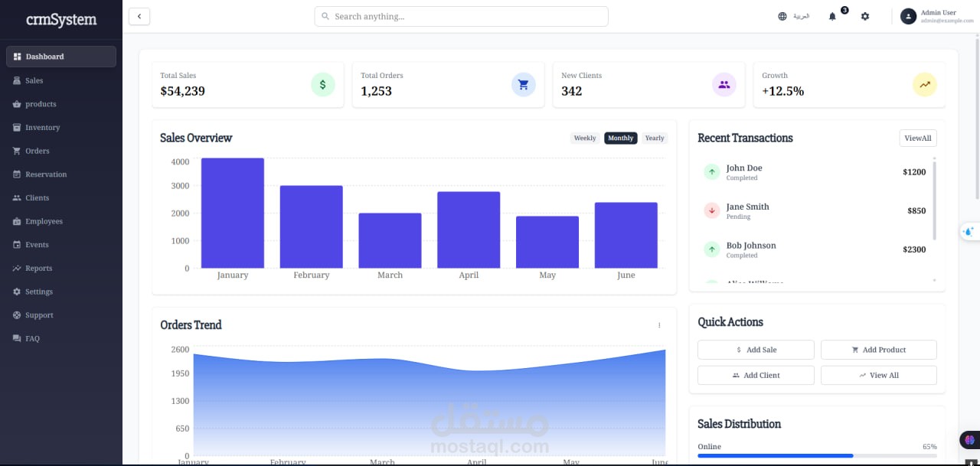Click the ViewAll transactions button
Screen dimensions: 980x466
tap(918, 138)
